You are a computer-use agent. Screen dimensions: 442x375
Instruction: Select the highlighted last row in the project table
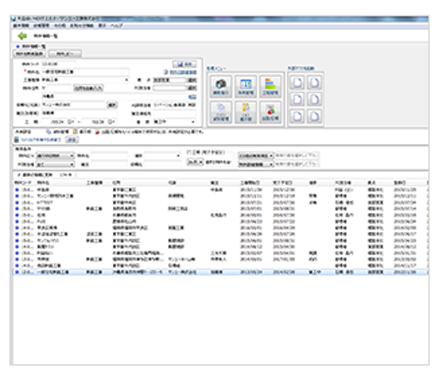(x=221, y=272)
